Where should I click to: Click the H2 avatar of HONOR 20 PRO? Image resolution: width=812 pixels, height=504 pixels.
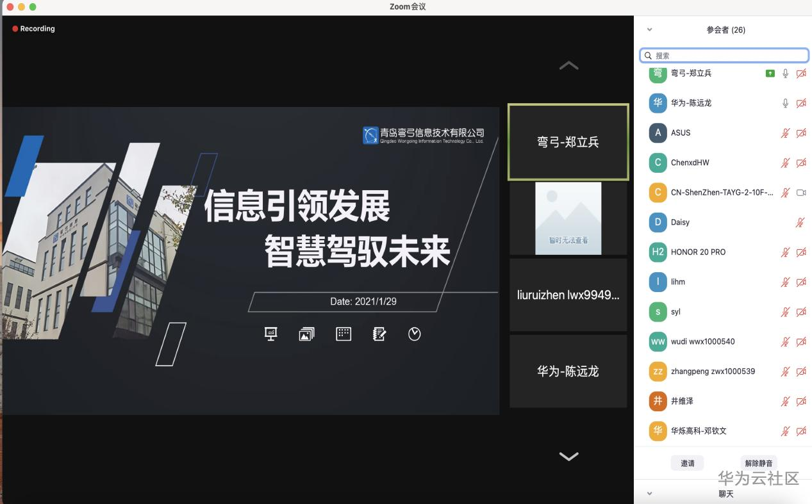pos(658,252)
